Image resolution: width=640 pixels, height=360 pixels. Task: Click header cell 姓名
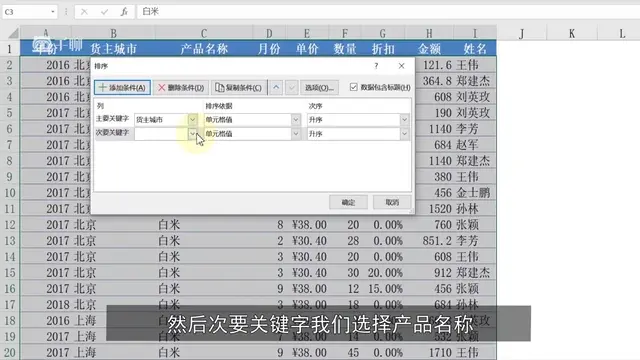(x=475, y=49)
